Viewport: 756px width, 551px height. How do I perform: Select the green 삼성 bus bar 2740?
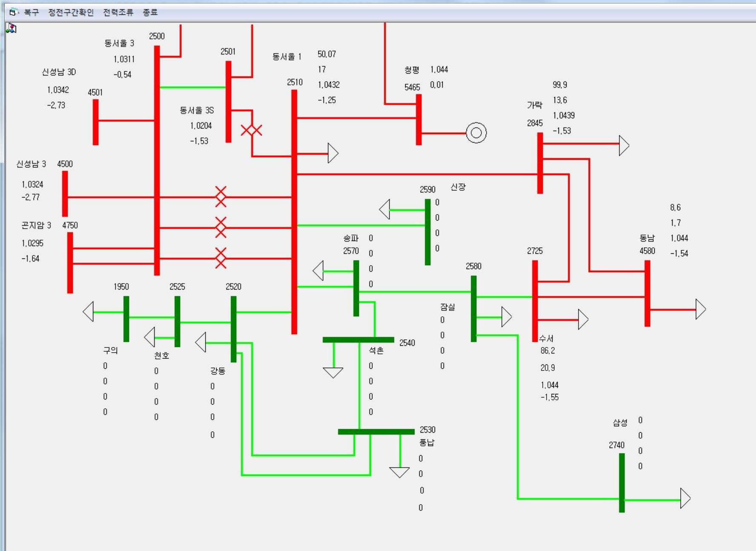point(622,483)
